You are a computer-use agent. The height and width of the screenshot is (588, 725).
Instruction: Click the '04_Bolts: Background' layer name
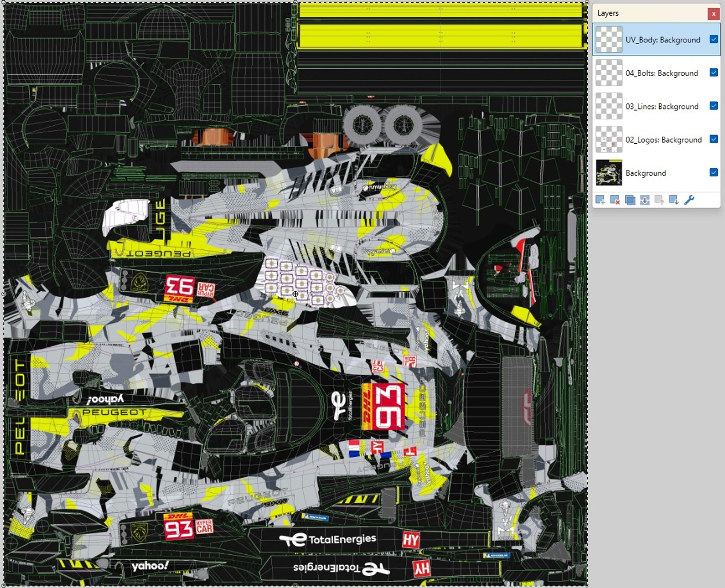[661, 73]
